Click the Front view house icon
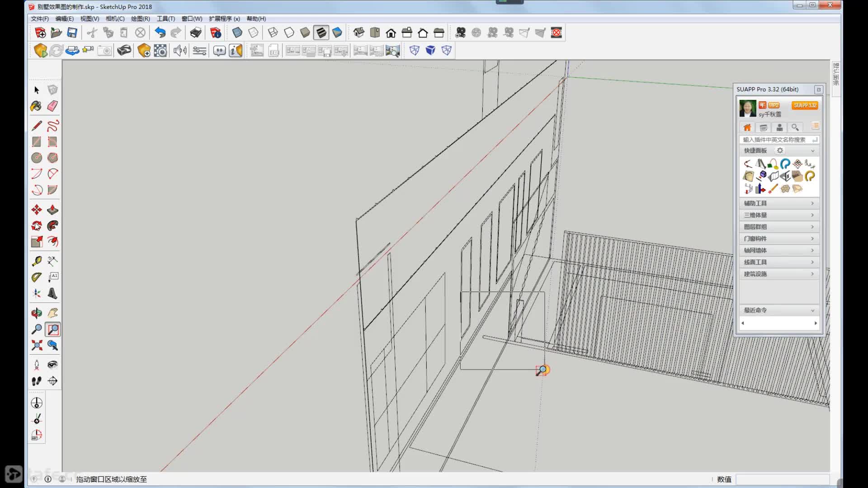868x488 pixels. click(391, 33)
